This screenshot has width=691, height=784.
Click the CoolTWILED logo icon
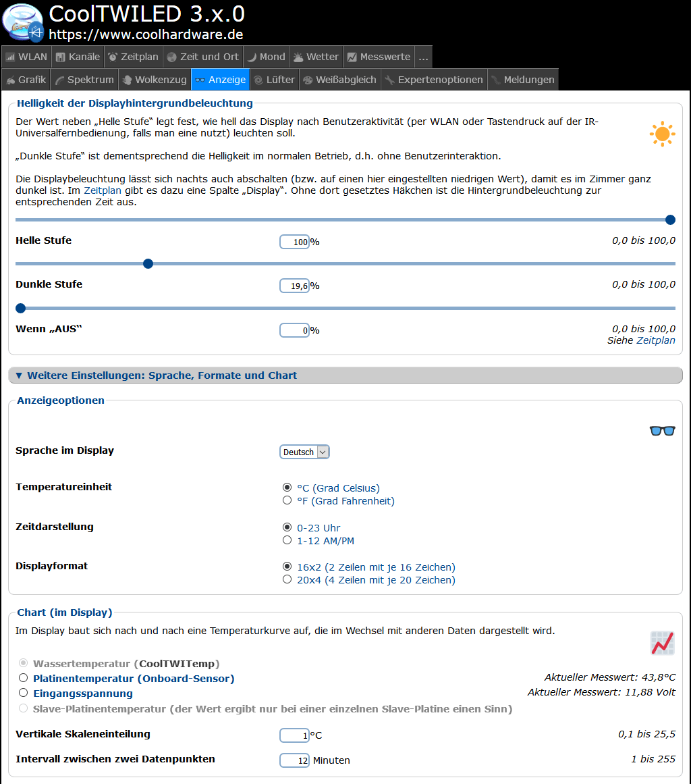point(24,22)
